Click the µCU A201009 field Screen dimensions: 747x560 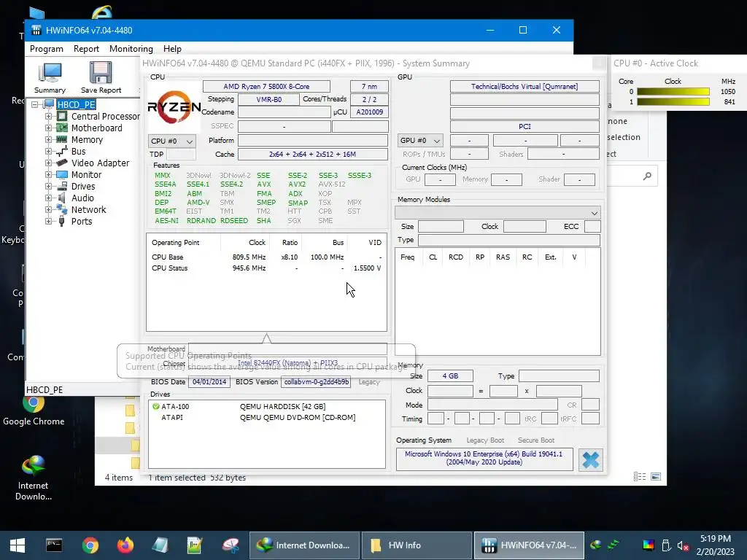369,112
